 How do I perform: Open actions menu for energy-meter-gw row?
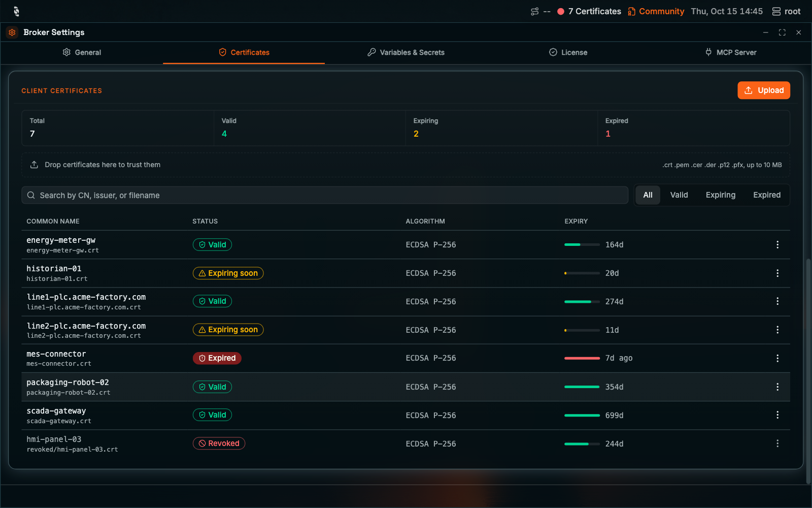[777, 245]
